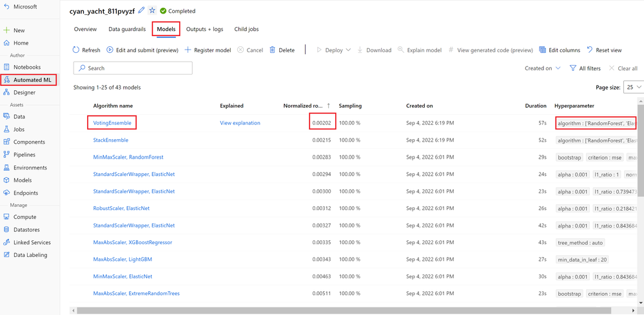Click the New plus icon in sidebar

[6, 30]
